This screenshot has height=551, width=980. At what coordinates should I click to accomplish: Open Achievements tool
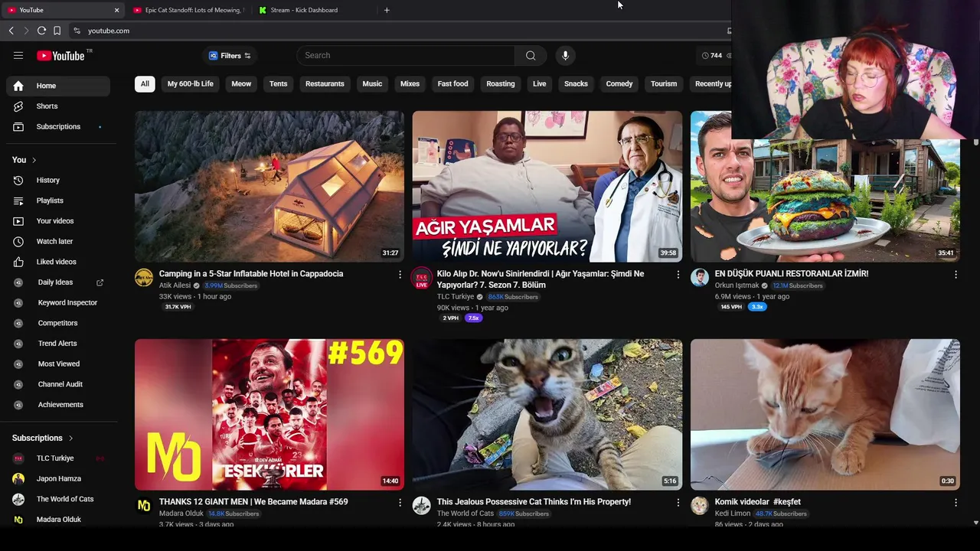pyautogui.click(x=58, y=404)
